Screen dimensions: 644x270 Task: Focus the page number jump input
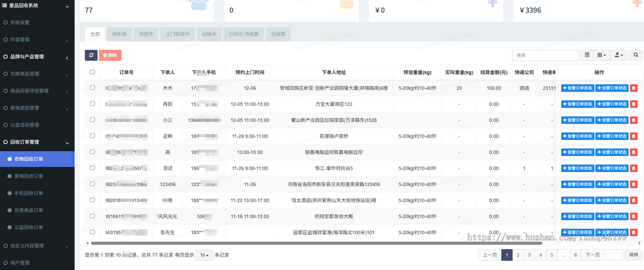pos(614,255)
